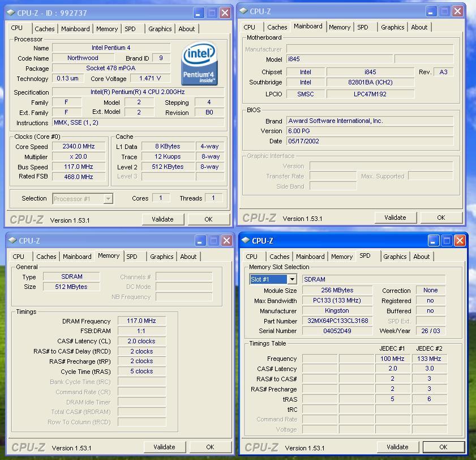Select CPU tab in Mainboard window
476x460 pixels.
point(249,27)
